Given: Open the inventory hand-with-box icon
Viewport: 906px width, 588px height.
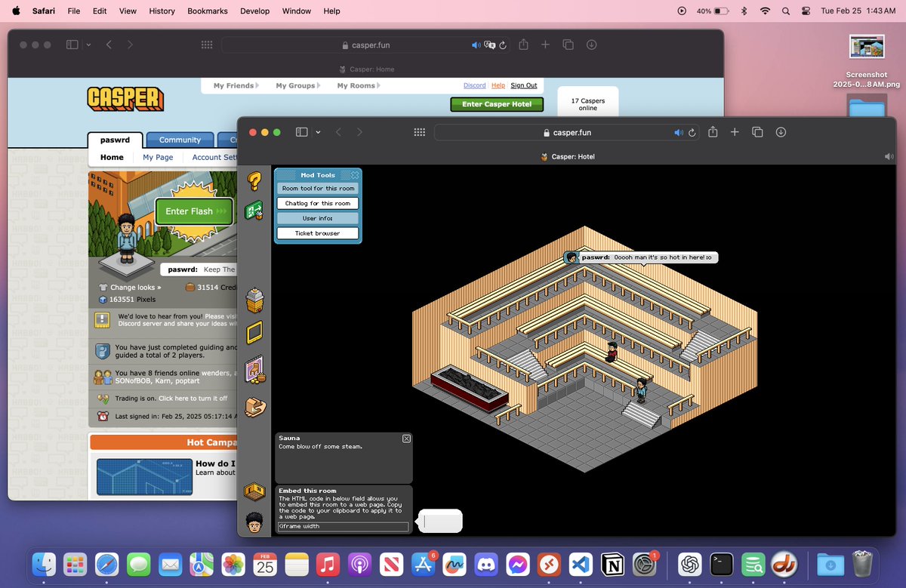Looking at the screenshot, I should tap(255, 407).
